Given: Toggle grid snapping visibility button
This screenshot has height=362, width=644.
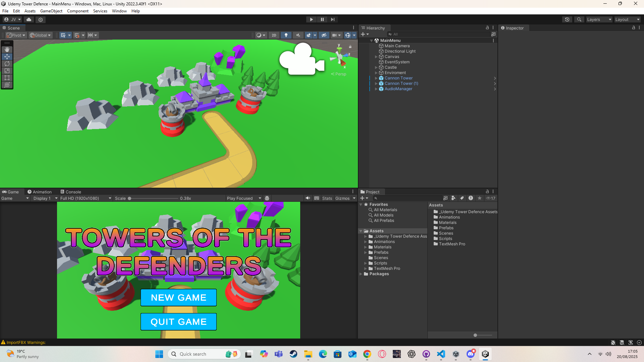Looking at the screenshot, I should pos(63,35).
